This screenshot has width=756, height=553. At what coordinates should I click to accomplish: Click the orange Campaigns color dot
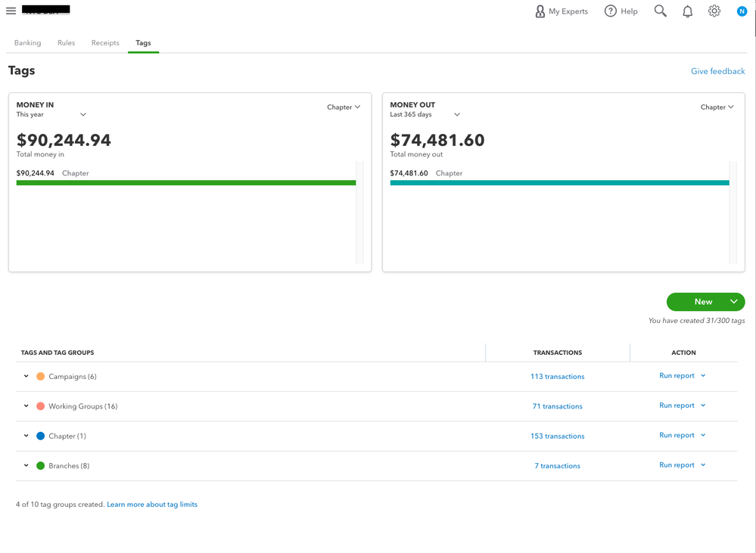coord(41,377)
